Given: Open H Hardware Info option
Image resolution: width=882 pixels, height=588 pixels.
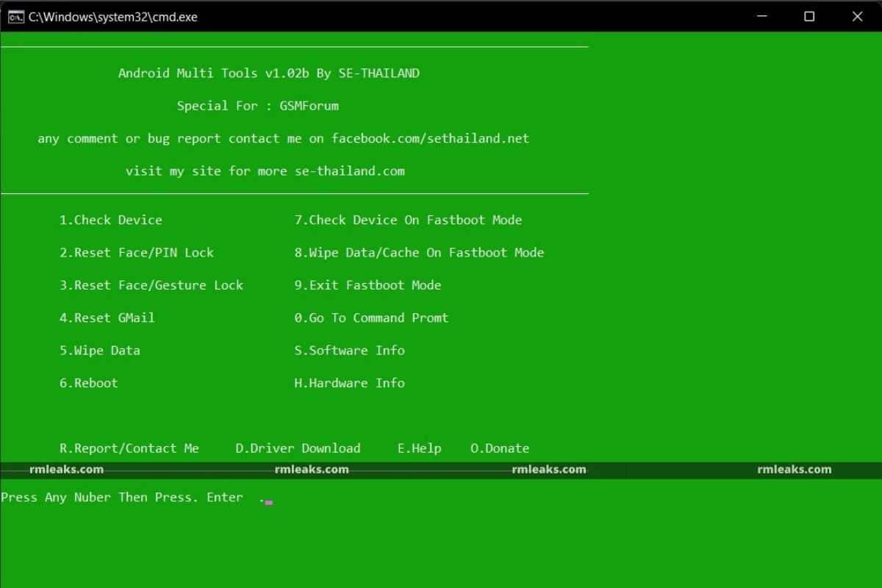Looking at the screenshot, I should coord(350,383).
